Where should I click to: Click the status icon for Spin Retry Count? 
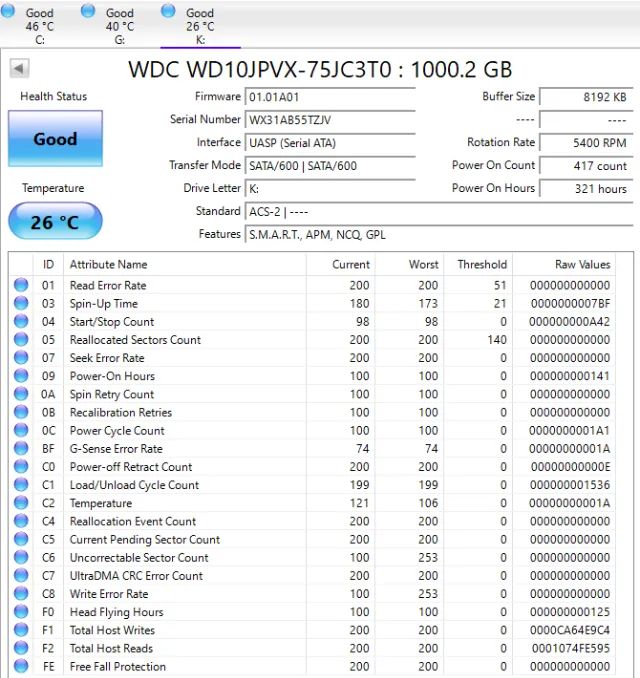21,394
